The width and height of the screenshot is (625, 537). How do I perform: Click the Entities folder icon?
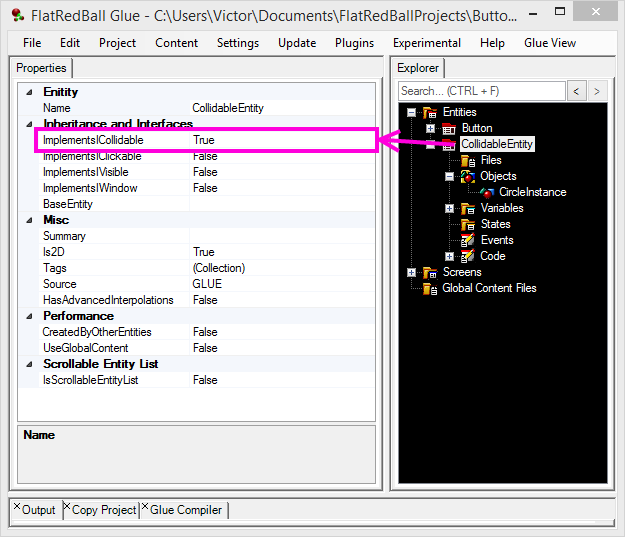pyautogui.click(x=430, y=112)
